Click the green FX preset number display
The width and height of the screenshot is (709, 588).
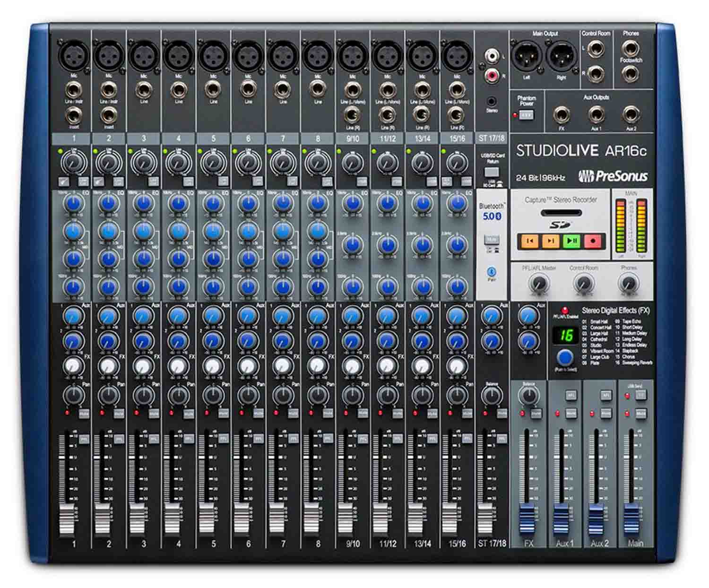tap(565, 336)
